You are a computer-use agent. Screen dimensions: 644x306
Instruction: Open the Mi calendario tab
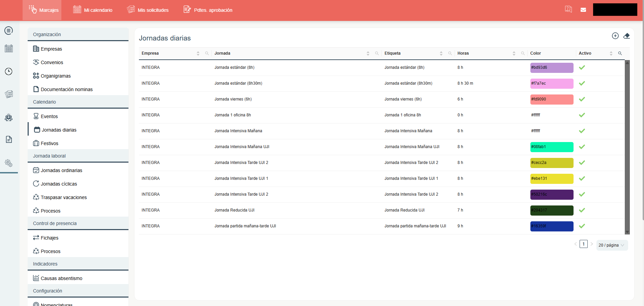[93, 10]
